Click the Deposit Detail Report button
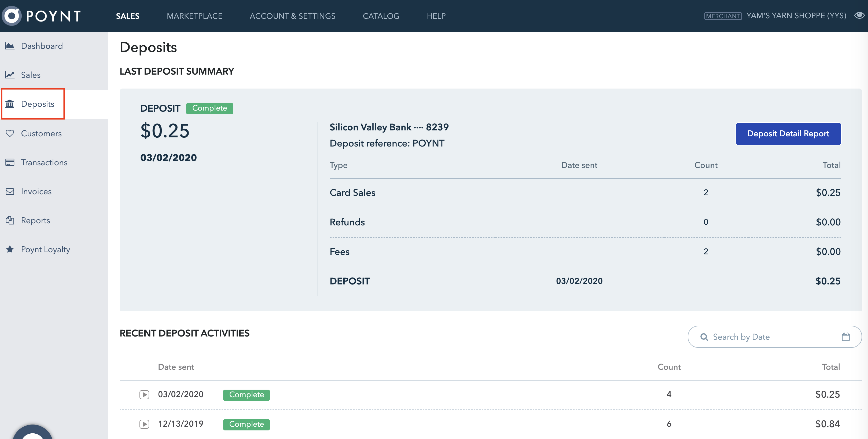 click(788, 134)
